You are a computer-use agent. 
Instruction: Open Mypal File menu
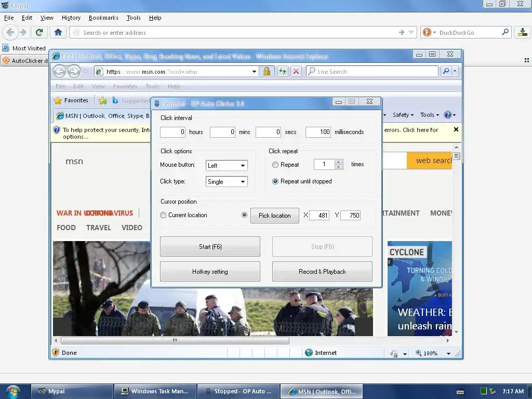click(9, 18)
